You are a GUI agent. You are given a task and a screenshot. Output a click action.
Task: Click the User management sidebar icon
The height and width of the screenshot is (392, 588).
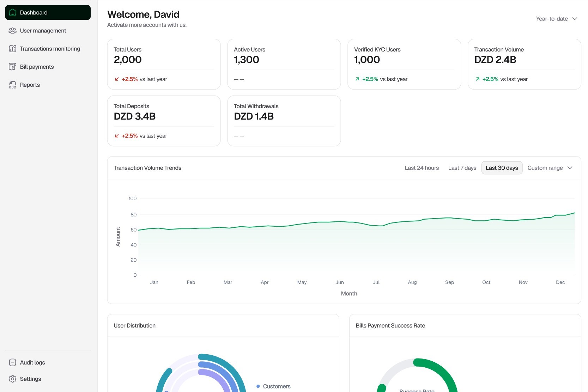click(12, 31)
